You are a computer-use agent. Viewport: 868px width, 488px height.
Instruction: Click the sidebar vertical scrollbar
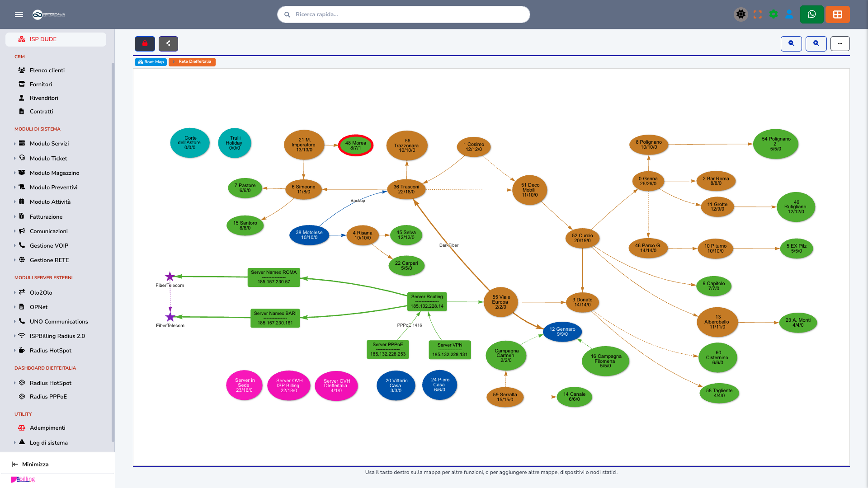pyautogui.click(x=113, y=253)
